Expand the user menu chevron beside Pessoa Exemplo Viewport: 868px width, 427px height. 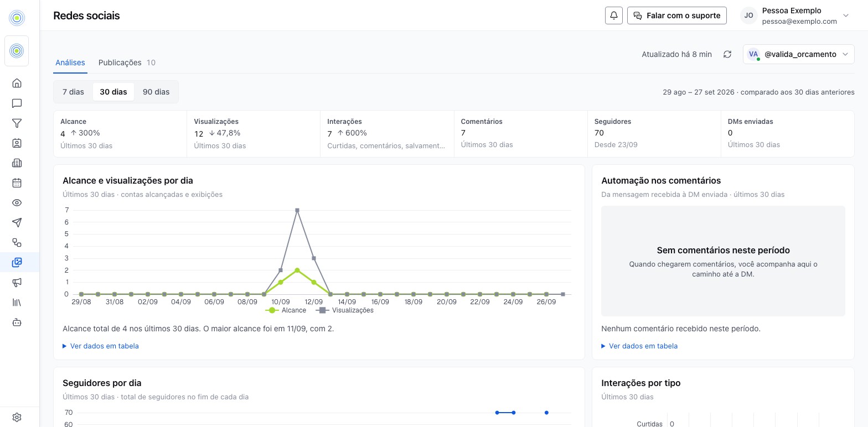[846, 15]
